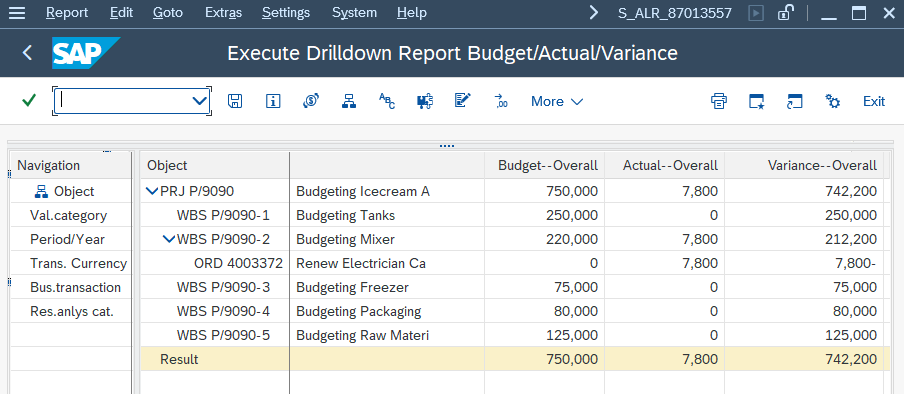Image resolution: width=904 pixels, height=394 pixels.
Task: Click the currency translation icon
Action: pos(311,101)
